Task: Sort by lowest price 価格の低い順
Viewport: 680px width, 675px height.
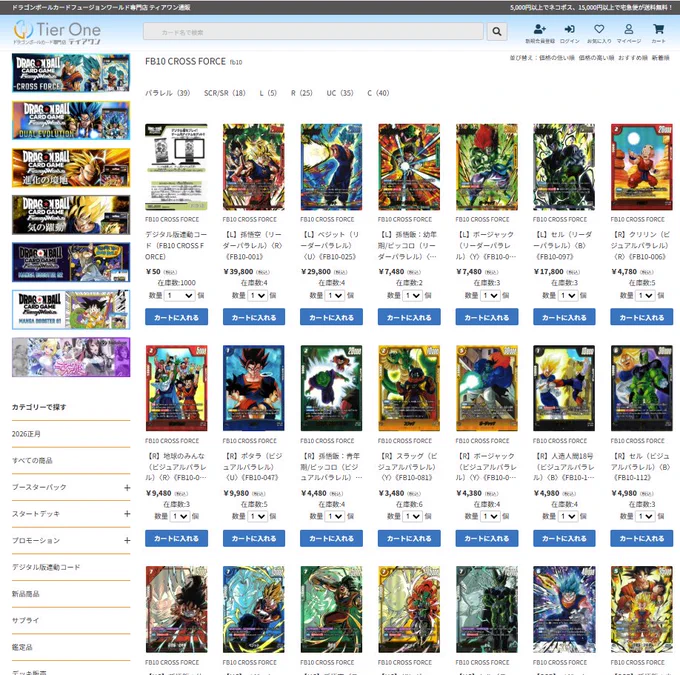Action: tap(557, 58)
